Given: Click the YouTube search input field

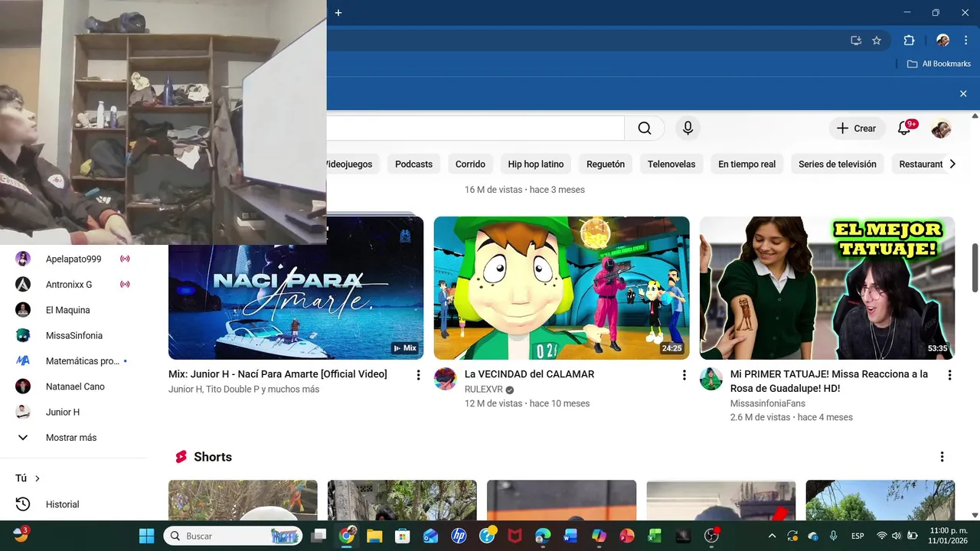Looking at the screenshot, I should pos(475,129).
